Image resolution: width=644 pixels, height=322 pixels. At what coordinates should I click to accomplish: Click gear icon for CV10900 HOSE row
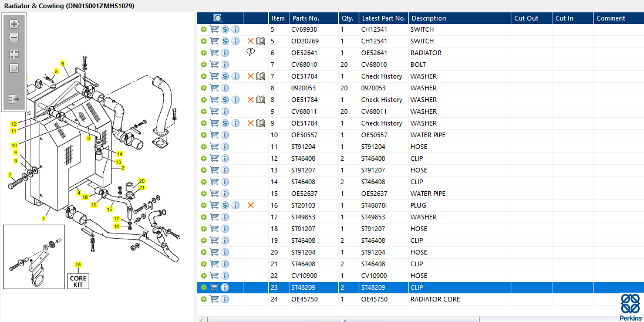(203, 276)
